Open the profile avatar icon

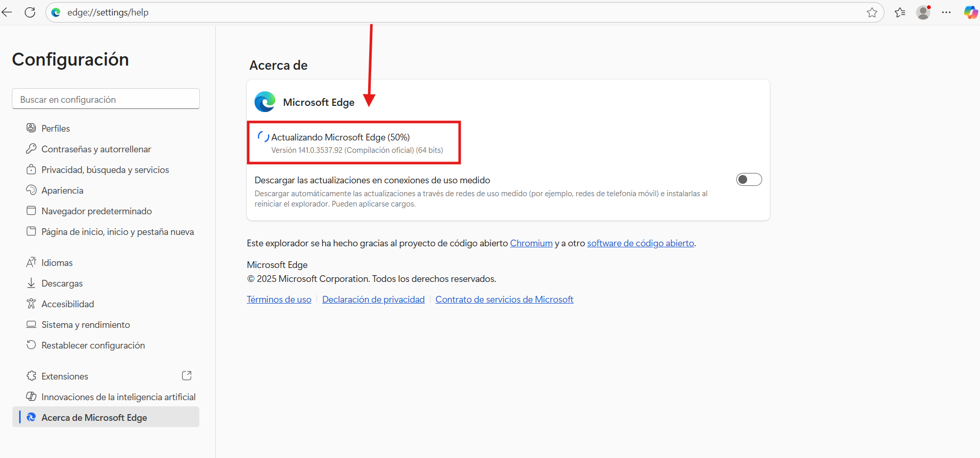click(923, 12)
